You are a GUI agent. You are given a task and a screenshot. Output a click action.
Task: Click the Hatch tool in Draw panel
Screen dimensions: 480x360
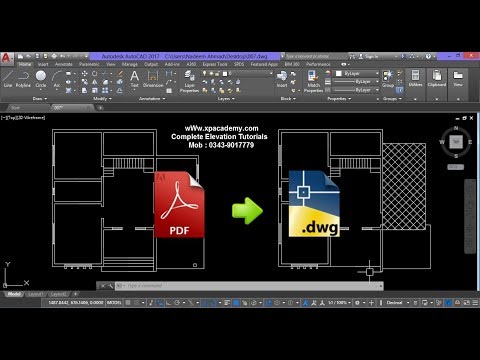click(x=68, y=90)
